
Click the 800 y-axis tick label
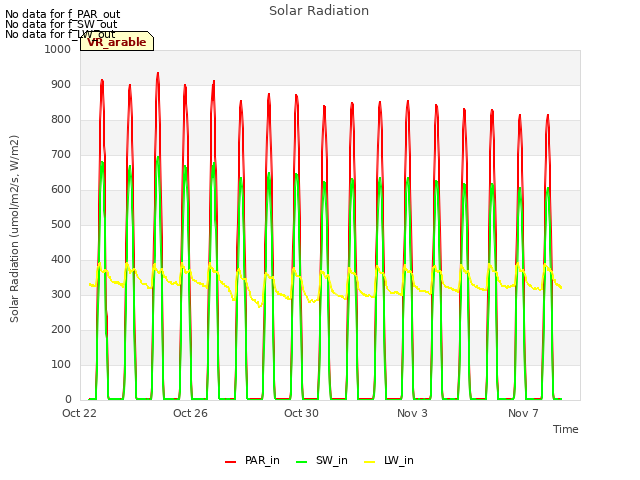[61, 120]
